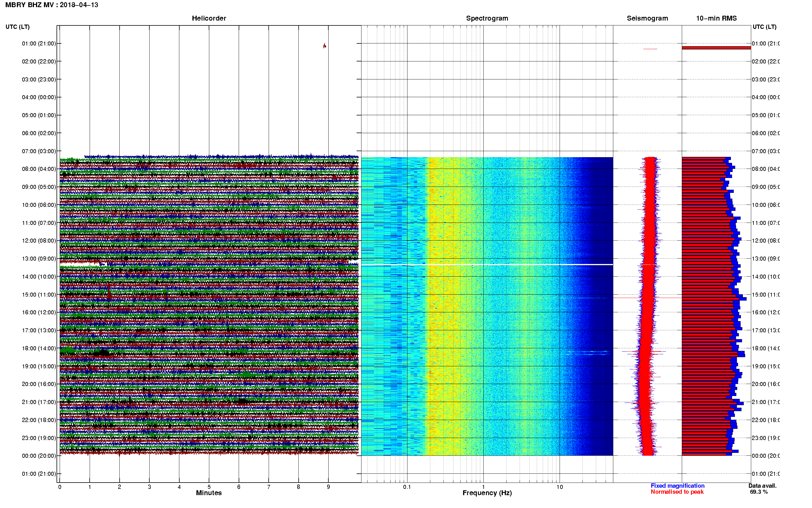Click the 9 tick on the Minutes axis

coord(328,487)
